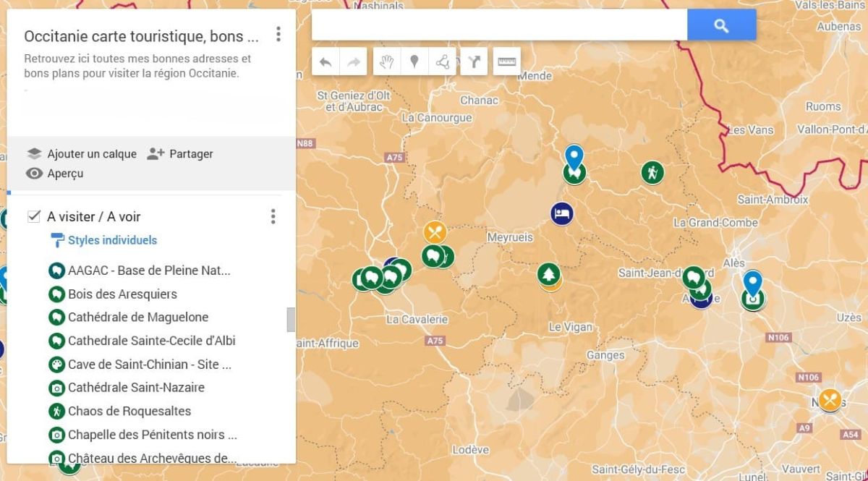868x481 pixels.
Task: Click the green tree marker north of Le Vigan
Action: tap(549, 274)
